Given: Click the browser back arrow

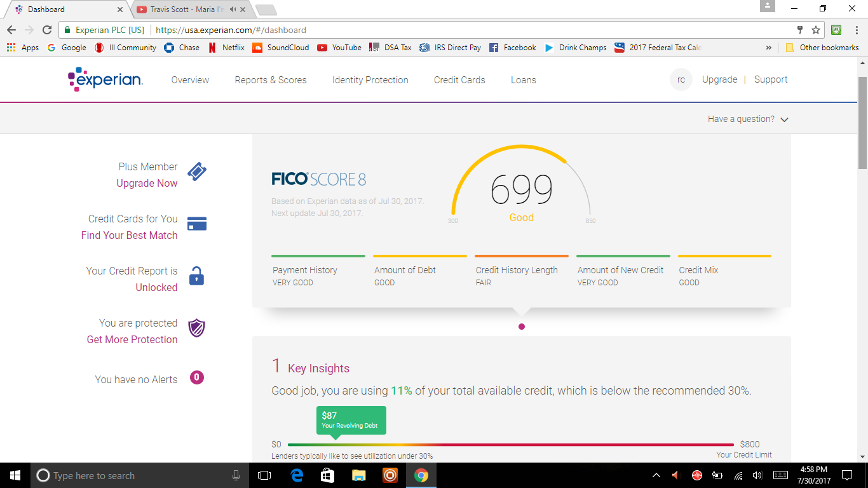Looking at the screenshot, I should coord(11,30).
